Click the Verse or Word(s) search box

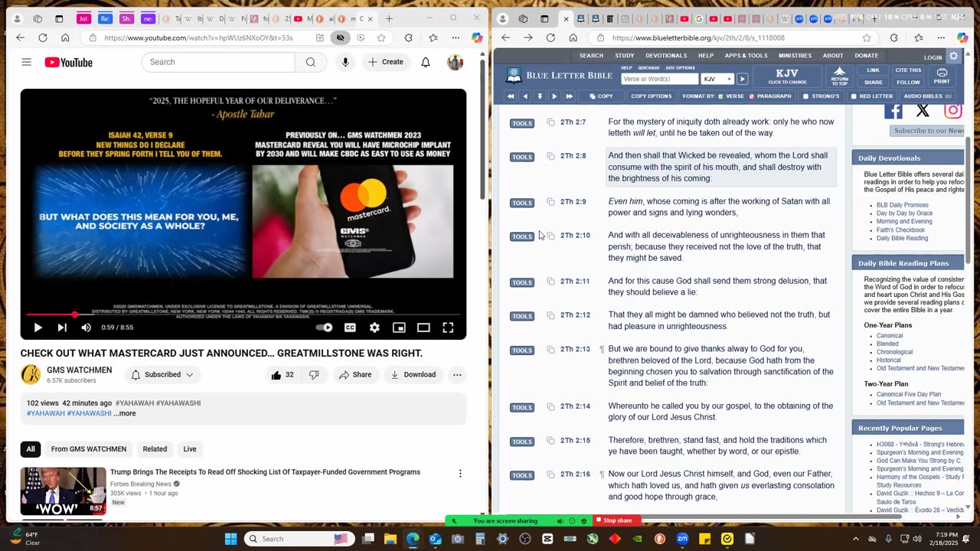click(660, 79)
